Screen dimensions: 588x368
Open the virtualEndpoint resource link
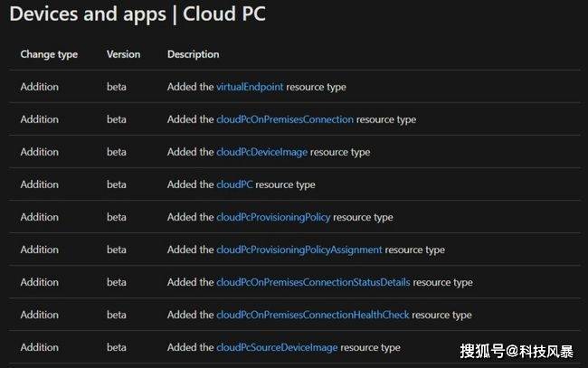tap(250, 87)
